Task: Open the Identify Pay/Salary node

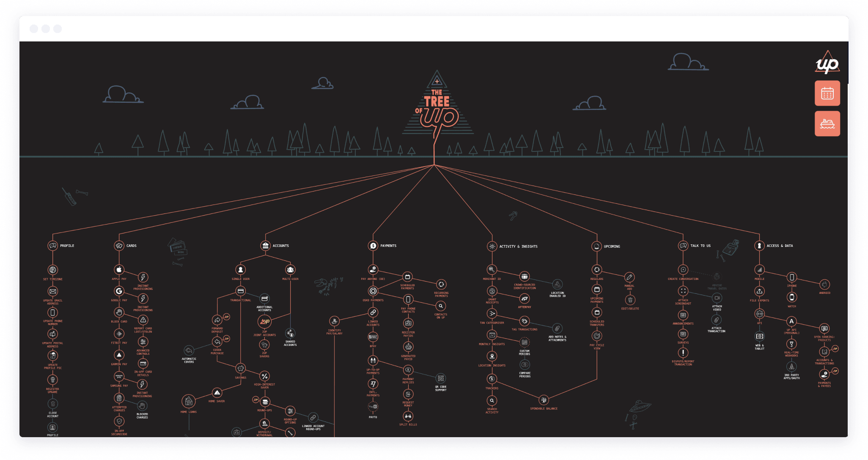Action: 334,322
